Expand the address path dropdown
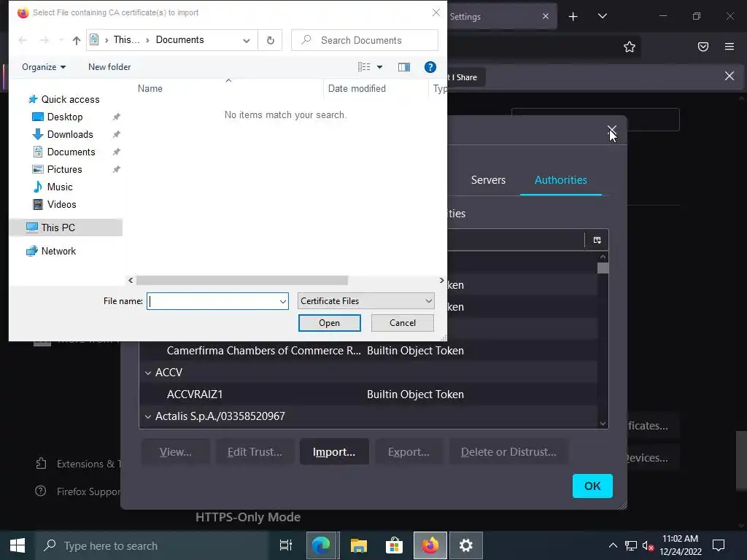 pos(247,41)
